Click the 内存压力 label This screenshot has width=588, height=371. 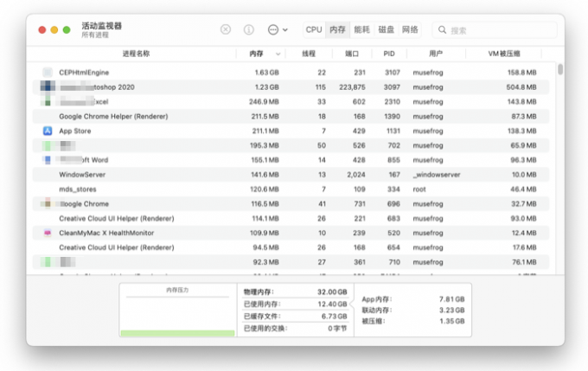coord(177,290)
